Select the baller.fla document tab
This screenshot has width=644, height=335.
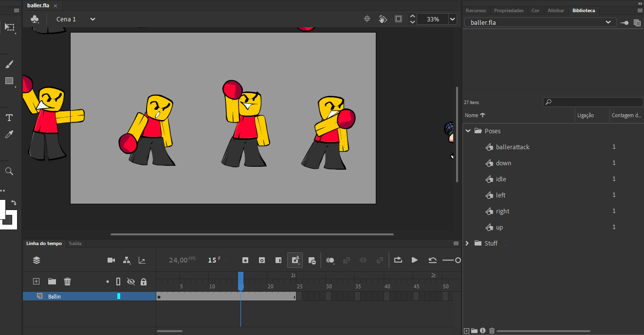pos(38,5)
